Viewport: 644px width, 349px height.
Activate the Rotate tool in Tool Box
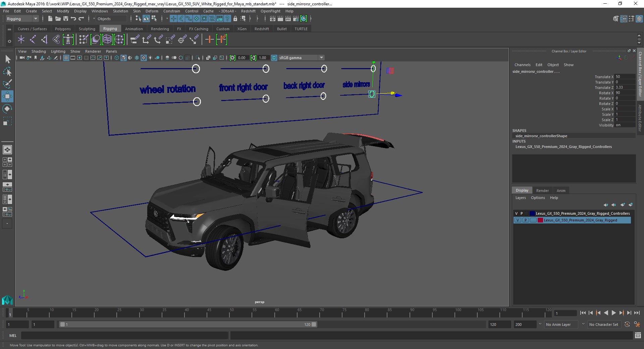tap(7, 109)
